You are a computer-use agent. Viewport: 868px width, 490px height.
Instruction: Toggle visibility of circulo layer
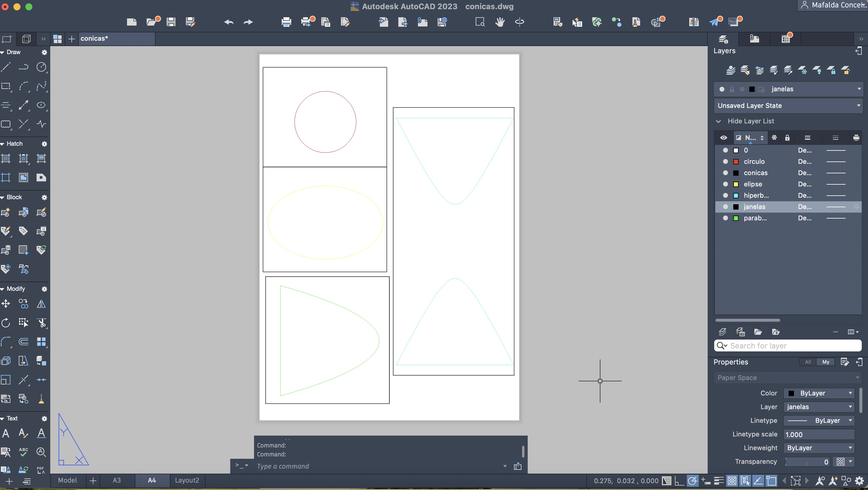(726, 162)
